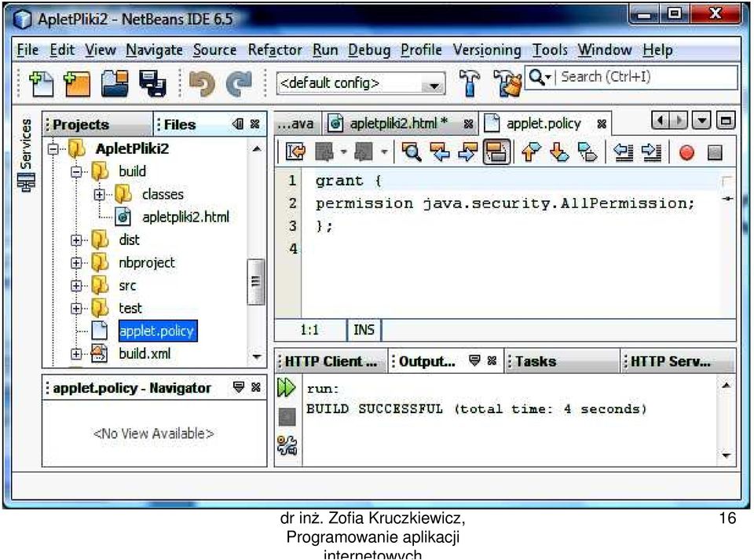The image size is (754, 560).
Task: Toggle Highlight Search in editor toolbar
Action: tap(496, 152)
